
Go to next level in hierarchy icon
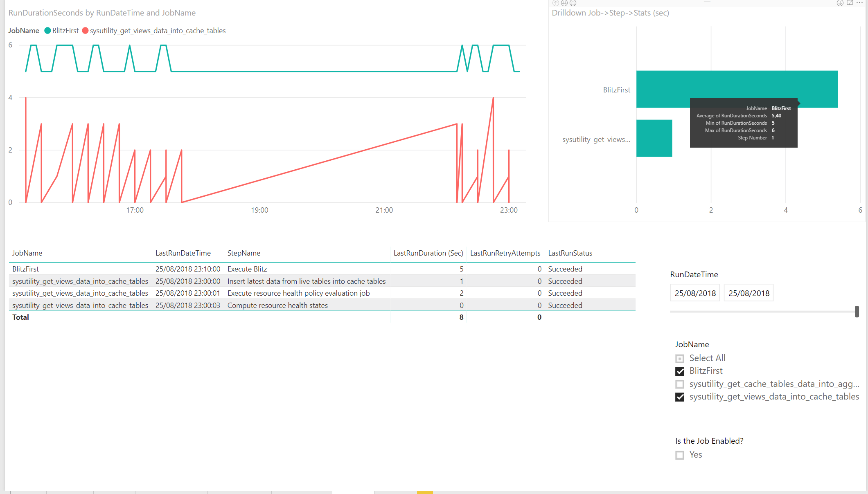(564, 3)
